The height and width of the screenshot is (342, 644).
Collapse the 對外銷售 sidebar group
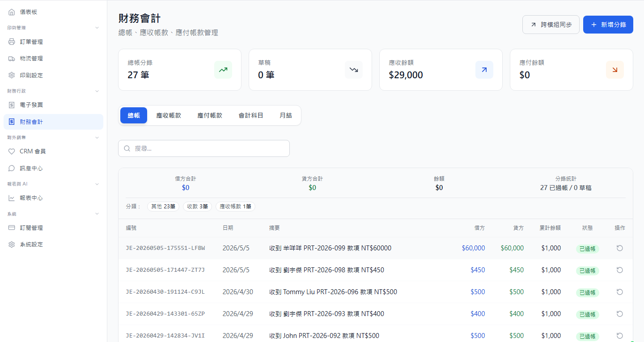click(x=97, y=138)
